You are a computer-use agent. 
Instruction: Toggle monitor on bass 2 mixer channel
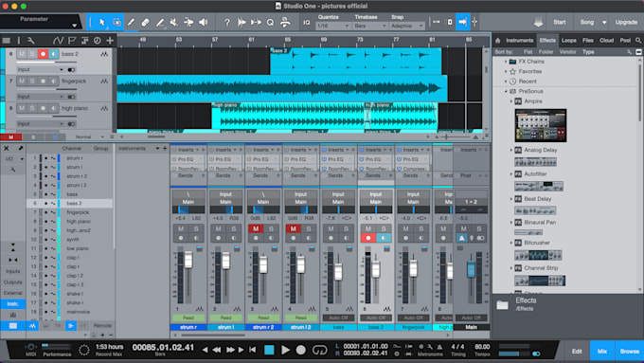click(384, 238)
